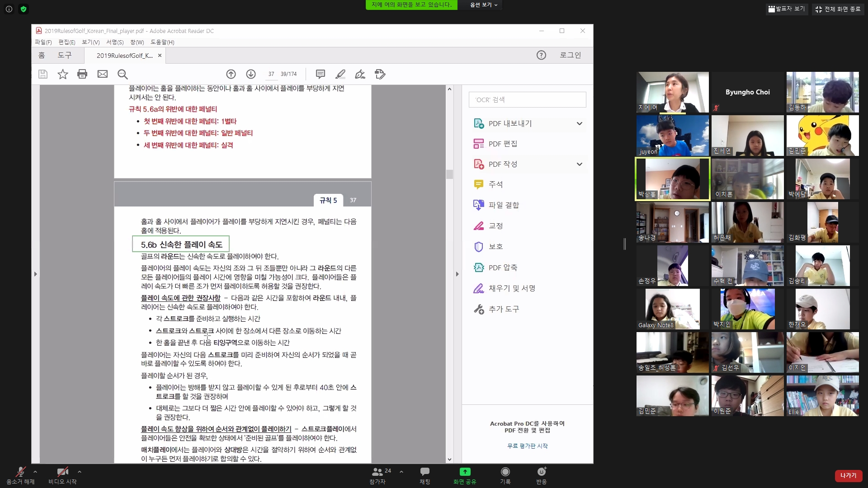This screenshot has height=488, width=868.
Task: Expand the PDF 내보내기 section
Action: coord(579,123)
